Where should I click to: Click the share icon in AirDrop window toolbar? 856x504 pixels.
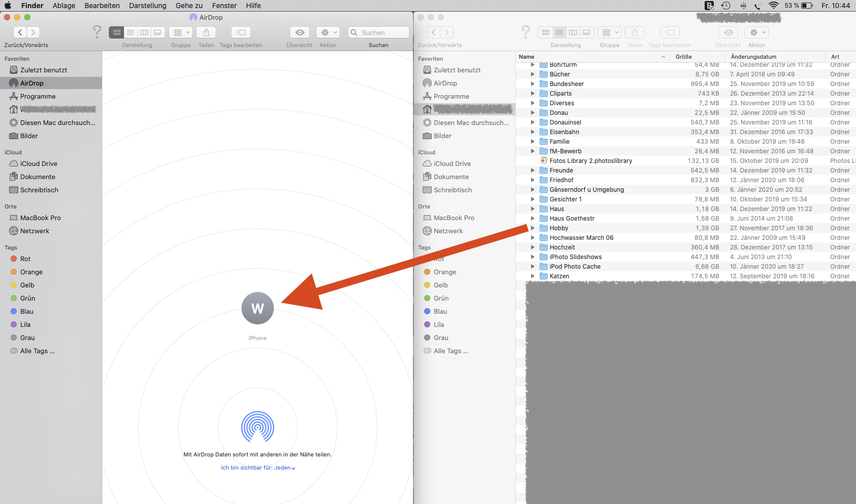tap(206, 32)
